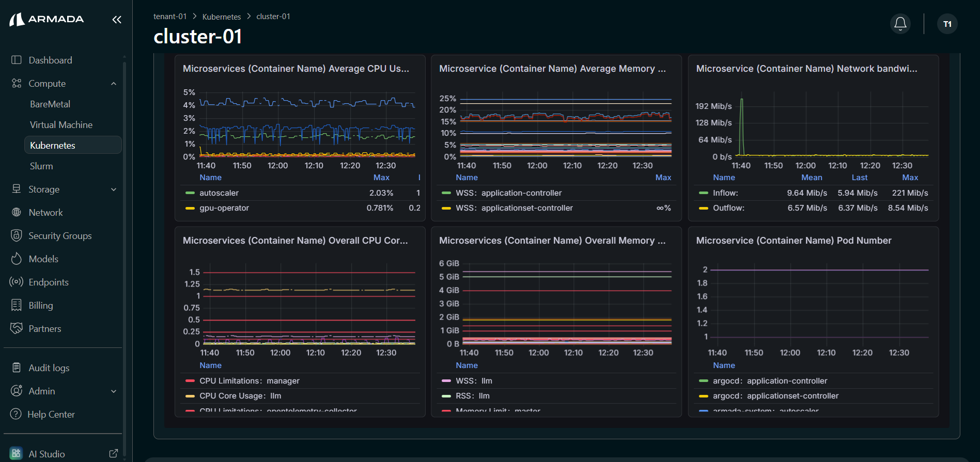Viewport: 980px width, 462px height.
Task: Open the notifications bell
Action: [x=900, y=24]
